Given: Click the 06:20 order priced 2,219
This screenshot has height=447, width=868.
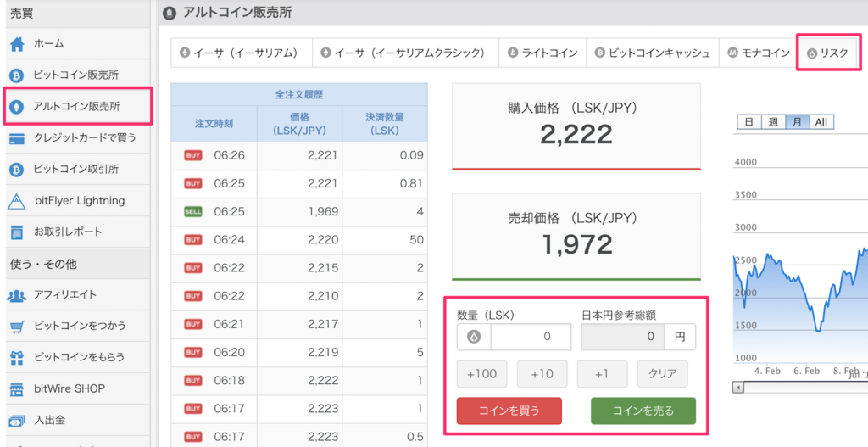Looking at the screenshot, I should click(299, 352).
